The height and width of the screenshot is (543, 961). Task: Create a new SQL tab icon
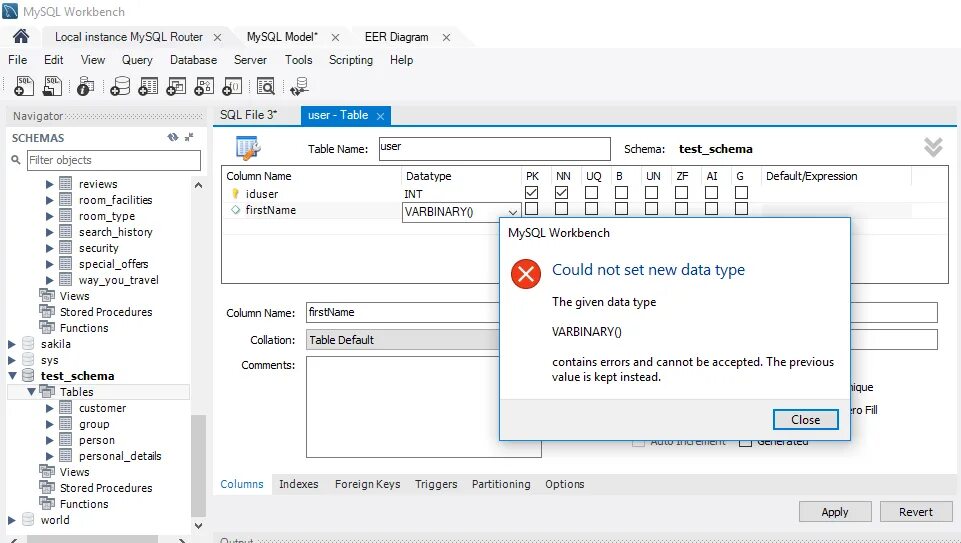pyautogui.click(x=24, y=86)
